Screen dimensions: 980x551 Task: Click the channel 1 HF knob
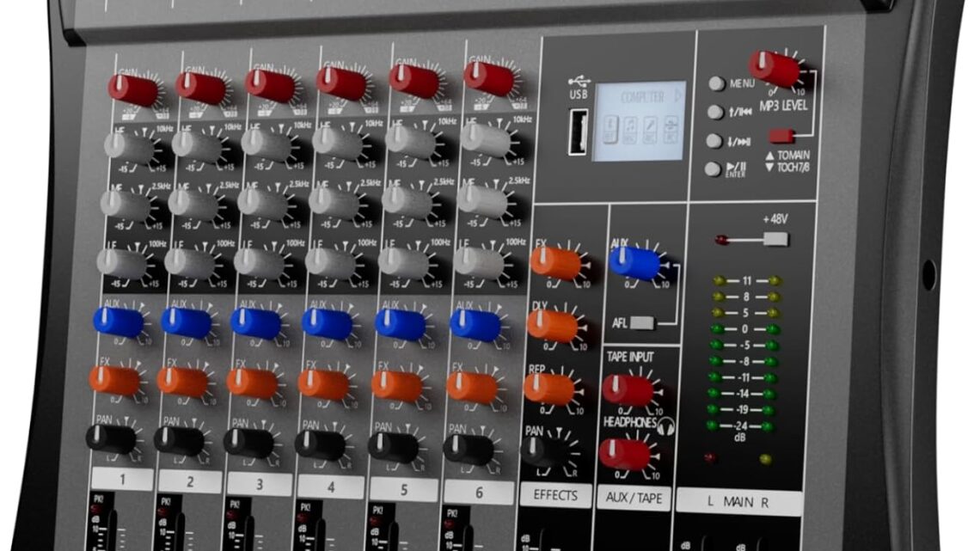coord(129,148)
